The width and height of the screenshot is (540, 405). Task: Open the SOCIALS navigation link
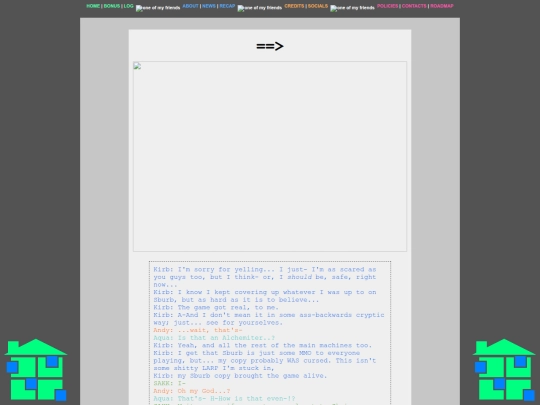(318, 6)
